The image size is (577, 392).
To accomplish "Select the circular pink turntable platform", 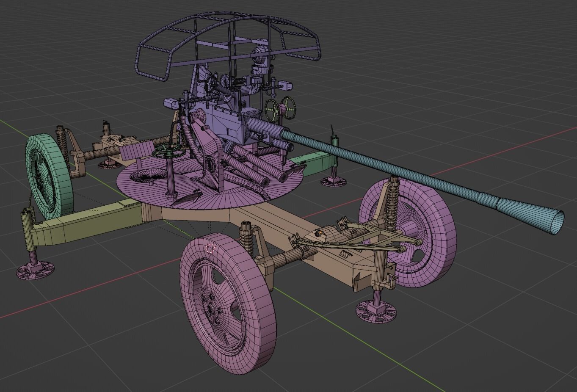I will coord(210,181).
